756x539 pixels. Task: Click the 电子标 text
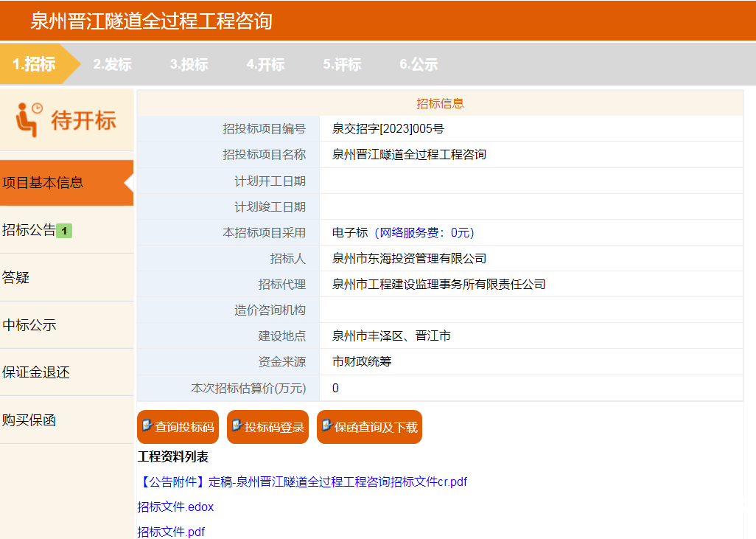tap(350, 232)
